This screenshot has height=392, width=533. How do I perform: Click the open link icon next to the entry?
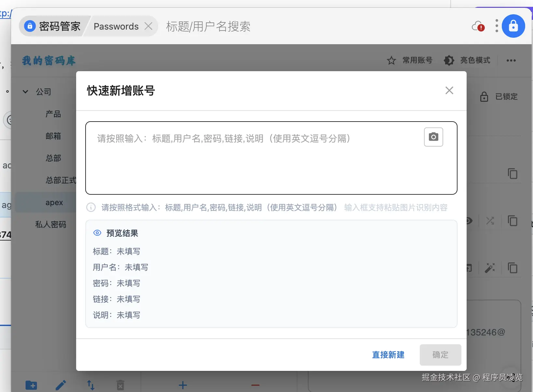pyautogui.click(x=469, y=268)
